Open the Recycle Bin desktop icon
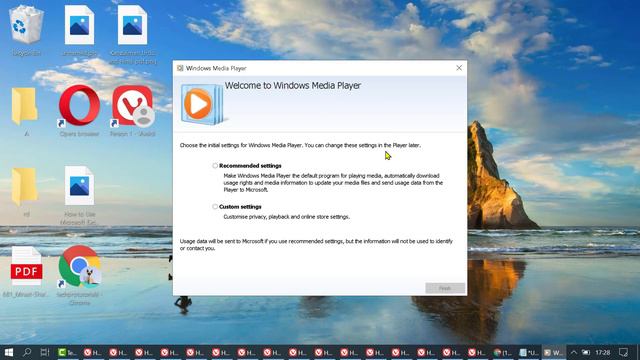Screen dimensions: 640x360 click(x=26, y=31)
